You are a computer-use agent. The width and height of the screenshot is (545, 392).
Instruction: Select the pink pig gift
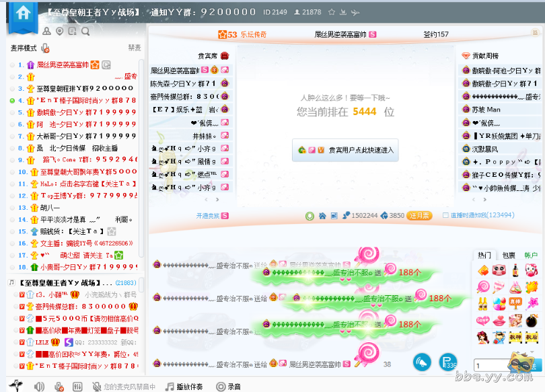pyautogui.click(x=499, y=270)
